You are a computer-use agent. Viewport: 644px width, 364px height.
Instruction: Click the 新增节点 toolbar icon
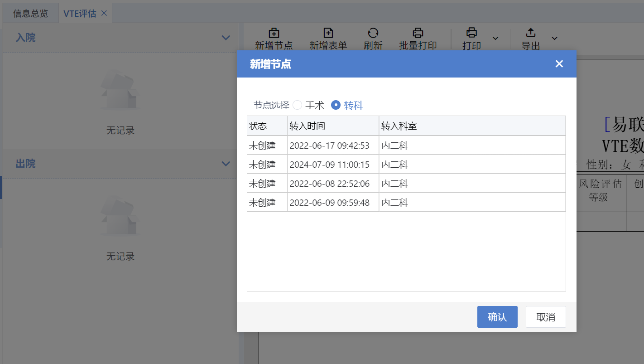(x=274, y=33)
